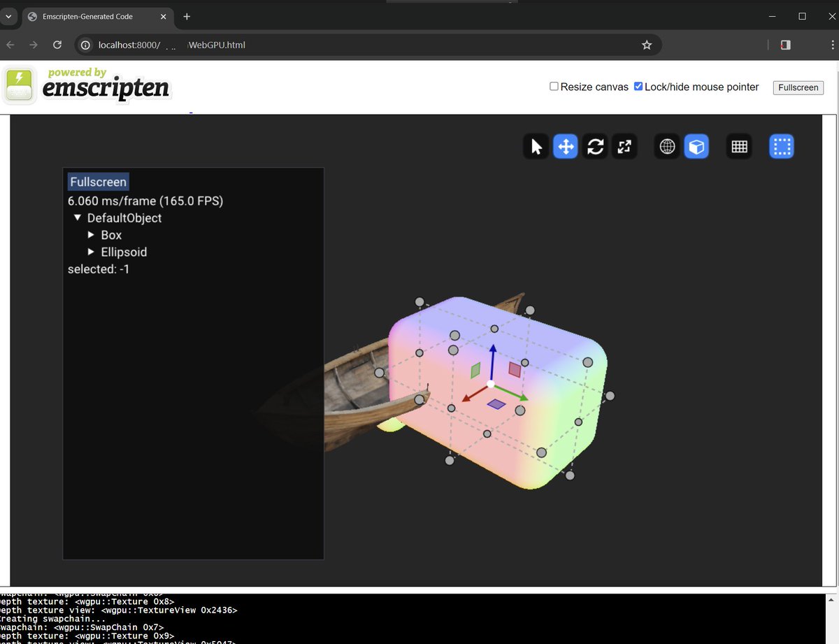Grab the green plane handle of gizmo
This screenshot has height=644, width=839.
click(x=475, y=371)
